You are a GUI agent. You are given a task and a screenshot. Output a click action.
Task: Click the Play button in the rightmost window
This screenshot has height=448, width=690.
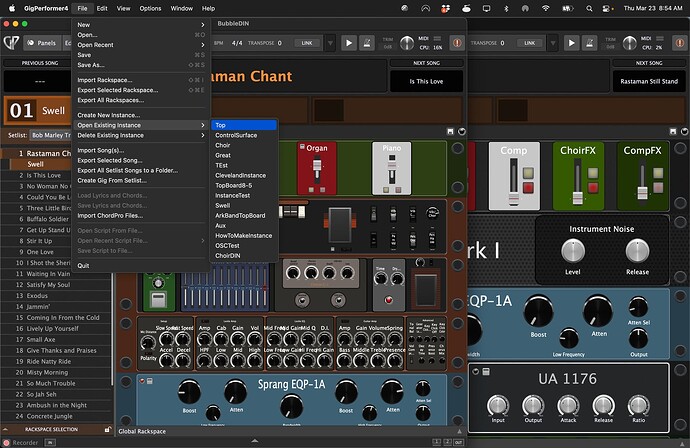point(571,43)
